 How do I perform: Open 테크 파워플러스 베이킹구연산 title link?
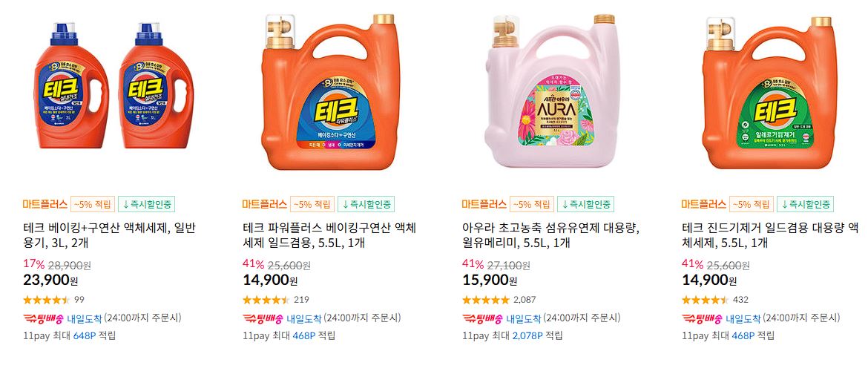(329, 235)
